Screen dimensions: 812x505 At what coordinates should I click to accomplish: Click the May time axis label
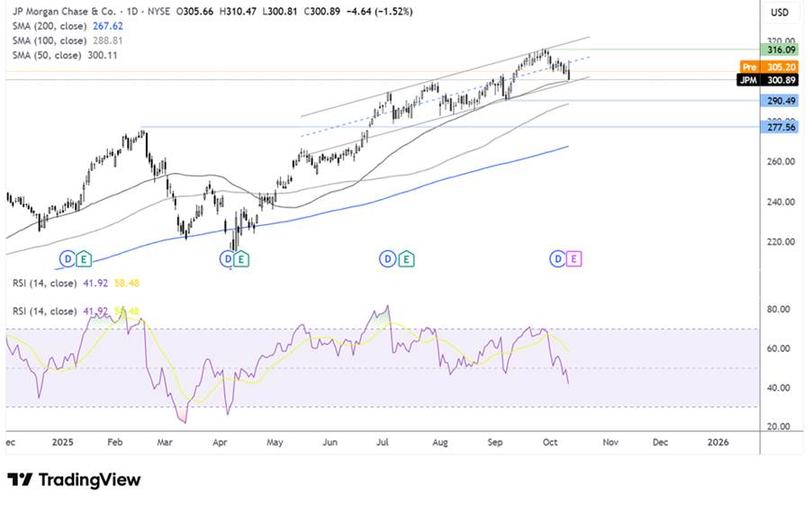click(x=275, y=442)
